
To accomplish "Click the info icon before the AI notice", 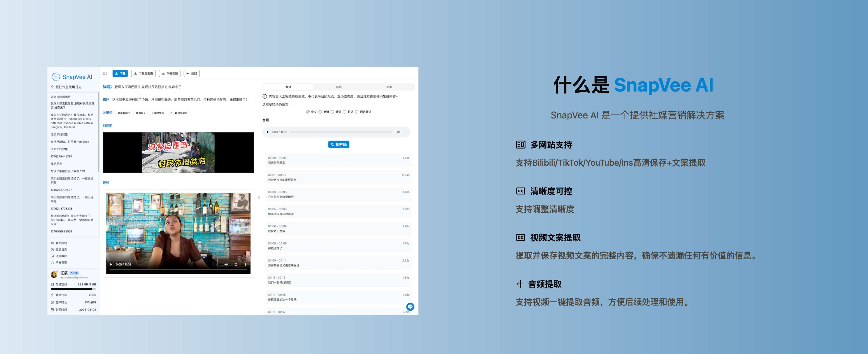I will tap(265, 97).
